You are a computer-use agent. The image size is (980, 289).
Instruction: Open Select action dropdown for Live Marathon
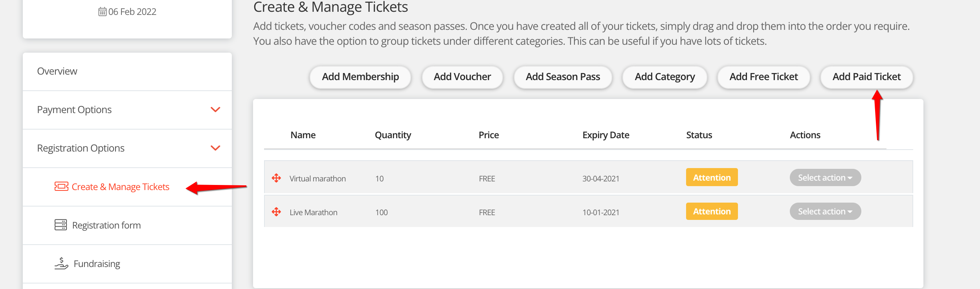[x=825, y=212]
